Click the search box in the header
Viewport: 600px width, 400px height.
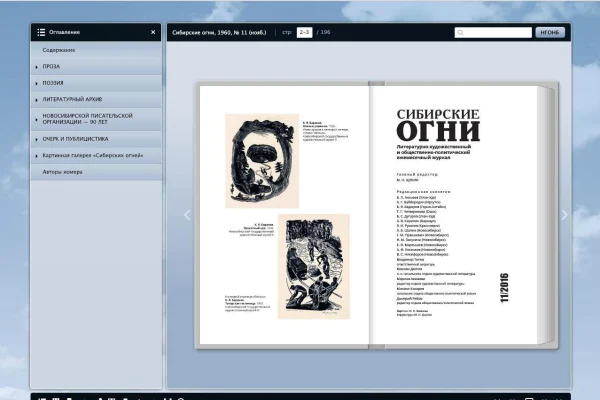coord(493,33)
